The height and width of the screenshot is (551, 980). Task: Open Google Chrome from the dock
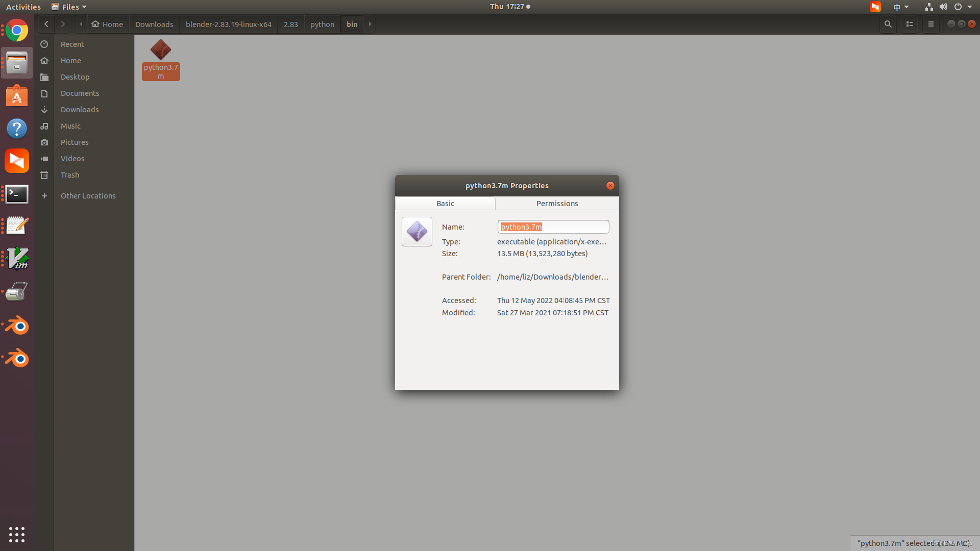(17, 31)
